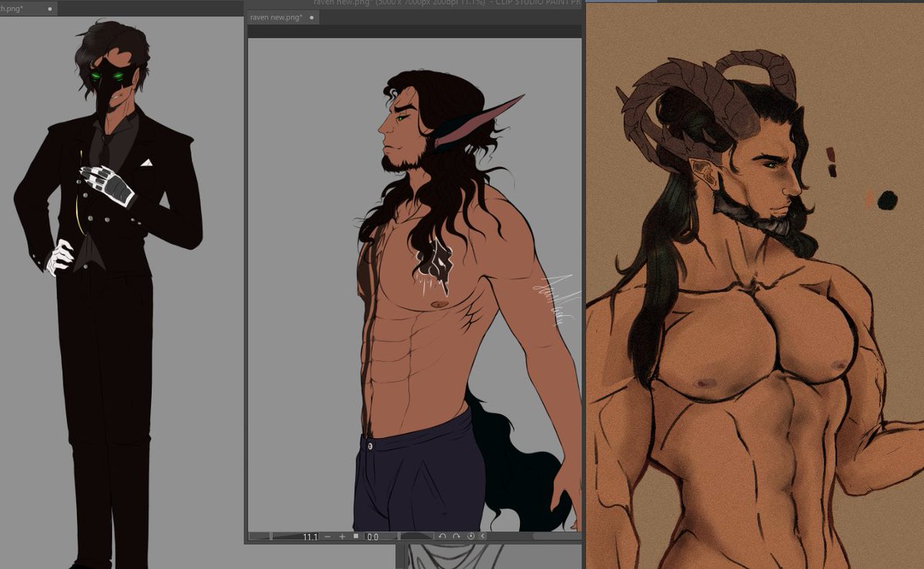924x569 pixels.
Task: Click the black color dab on the right canvas
Action: (888, 200)
